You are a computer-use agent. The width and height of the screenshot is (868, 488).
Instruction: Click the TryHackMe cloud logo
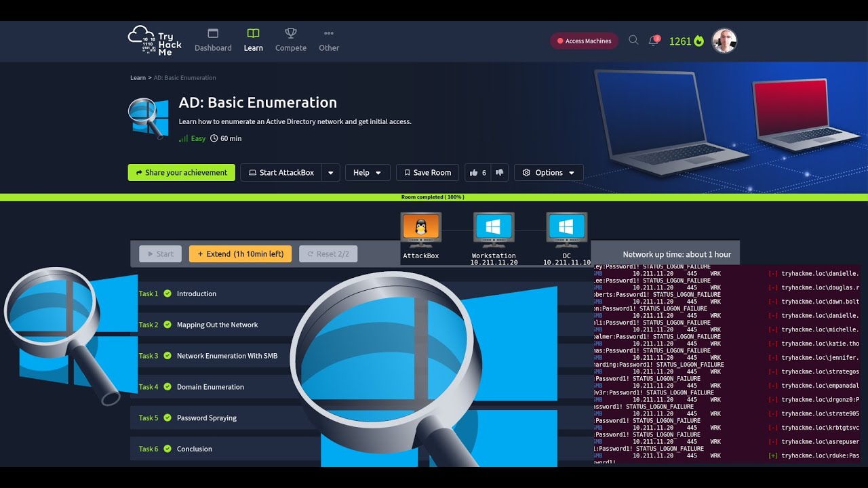tap(155, 41)
